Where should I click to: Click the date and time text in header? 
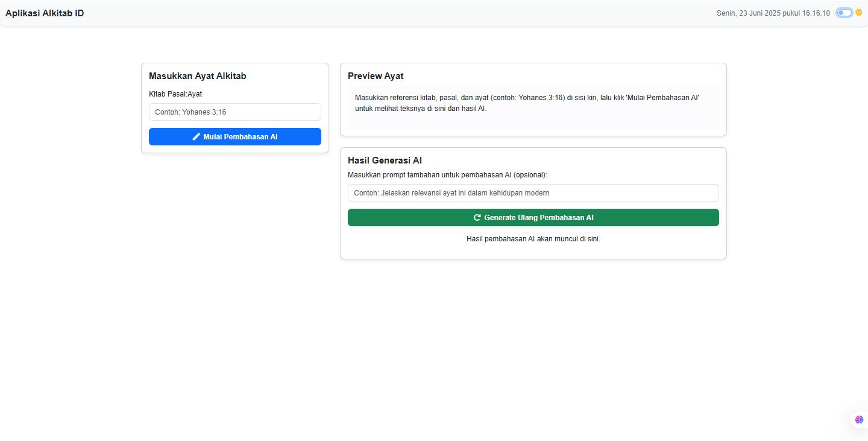(x=773, y=13)
